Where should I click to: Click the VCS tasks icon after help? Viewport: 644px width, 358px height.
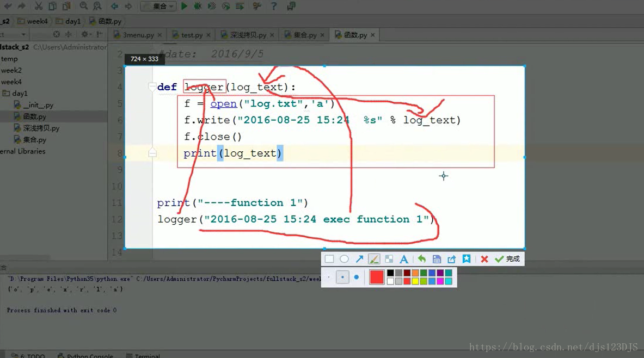pos(291,6)
